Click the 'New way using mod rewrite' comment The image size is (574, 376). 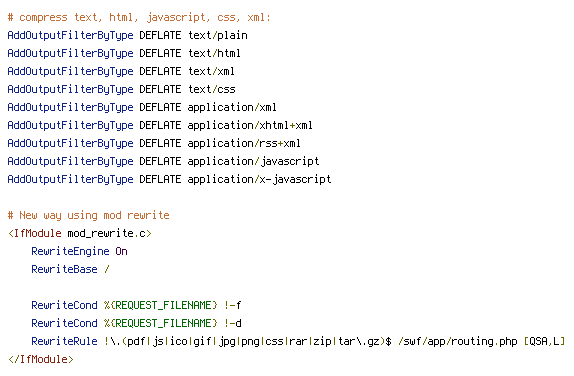pyautogui.click(x=89, y=215)
